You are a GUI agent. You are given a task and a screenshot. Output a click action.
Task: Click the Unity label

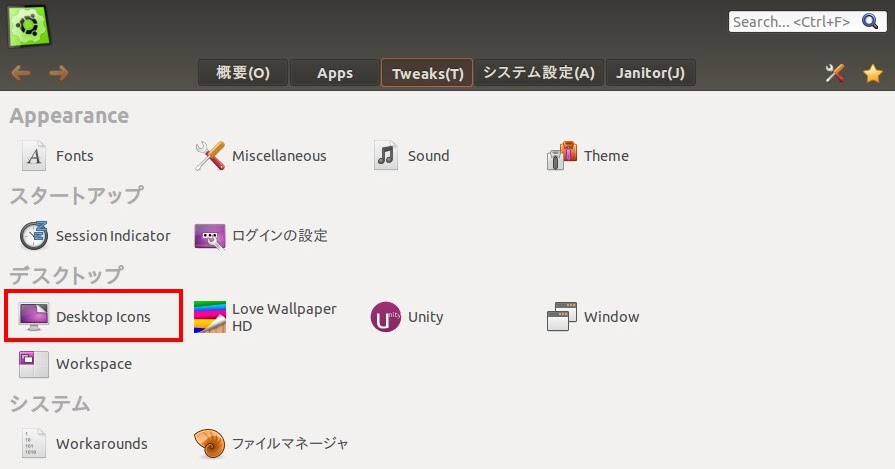(426, 317)
